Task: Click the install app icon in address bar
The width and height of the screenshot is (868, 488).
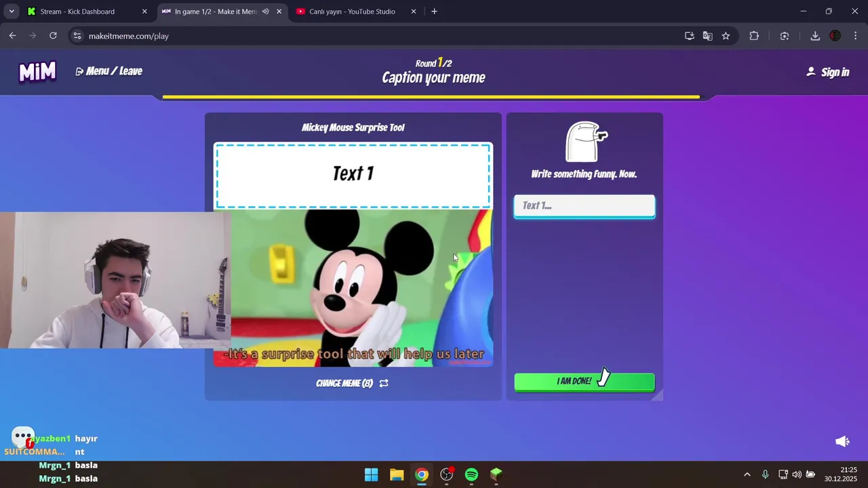Action: coord(690,36)
